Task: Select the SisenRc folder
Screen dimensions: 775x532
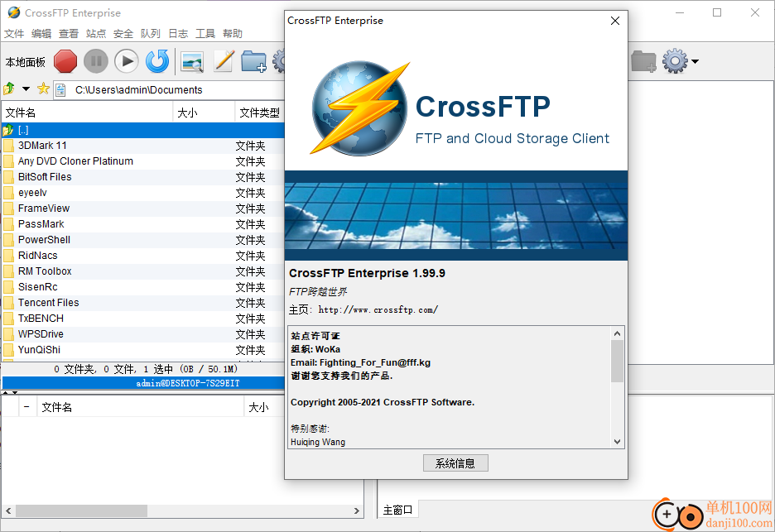Action: click(143, 287)
